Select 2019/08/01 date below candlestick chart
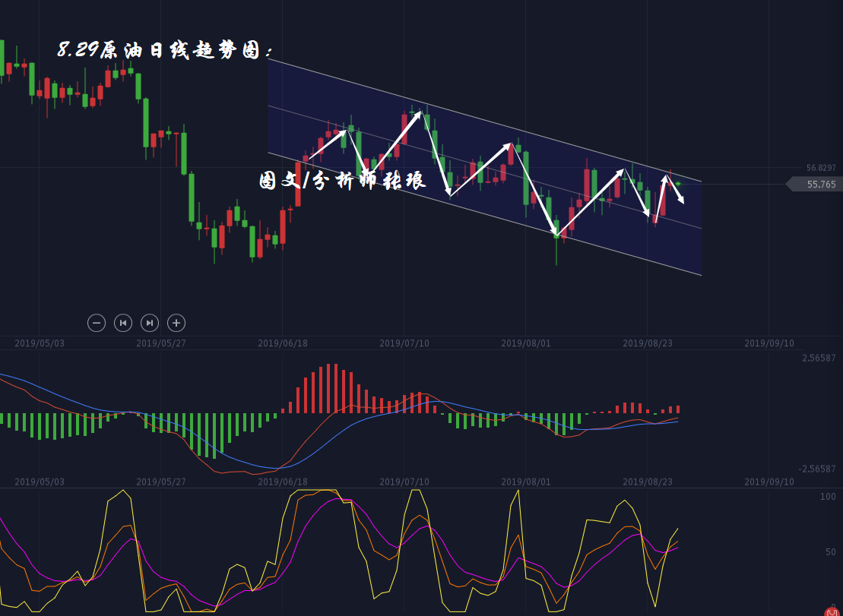 526,343
